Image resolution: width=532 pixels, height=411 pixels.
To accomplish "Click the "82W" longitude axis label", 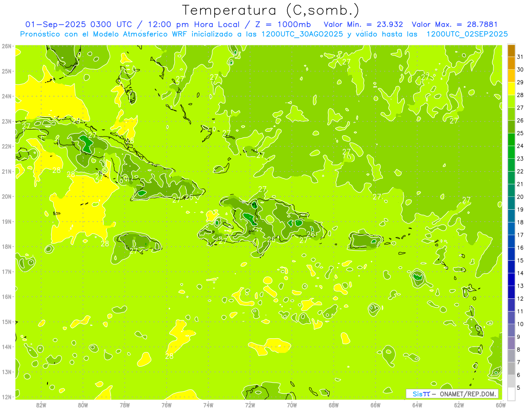I will coord(41,405).
